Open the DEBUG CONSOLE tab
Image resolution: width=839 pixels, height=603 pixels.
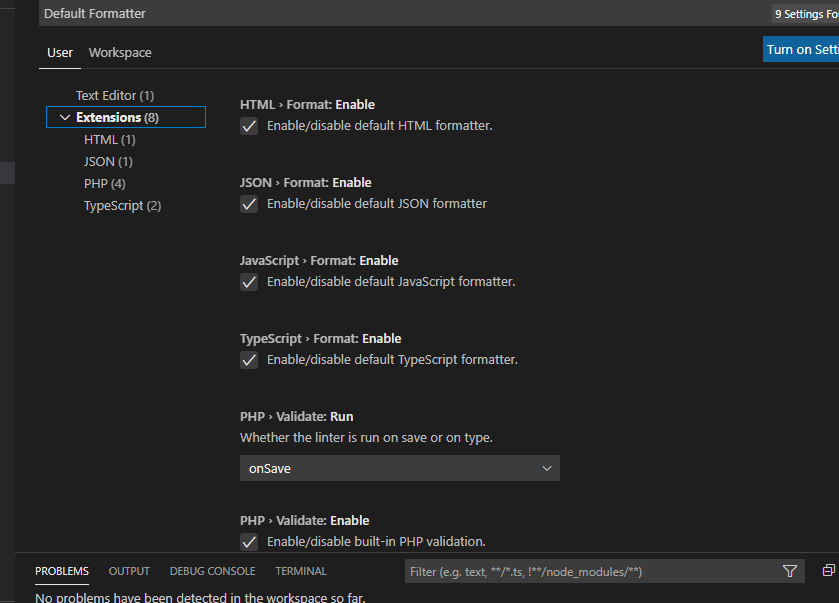click(212, 571)
